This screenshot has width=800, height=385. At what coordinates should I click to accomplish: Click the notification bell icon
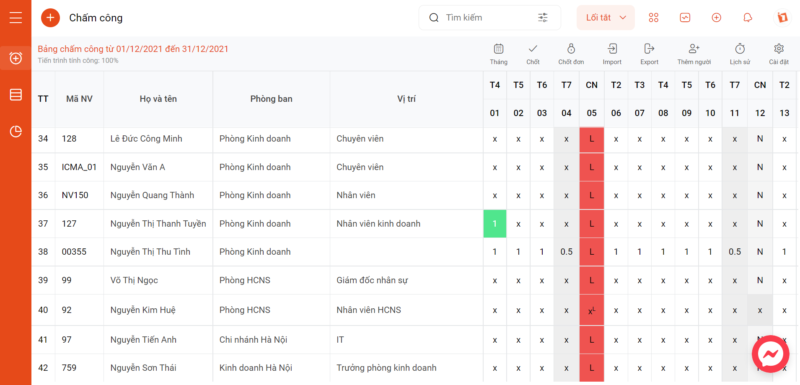pos(747,18)
